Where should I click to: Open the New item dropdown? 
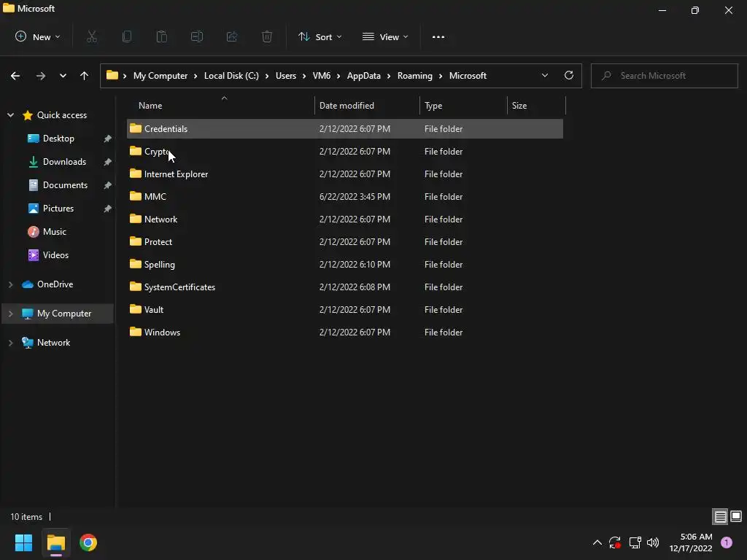pos(38,36)
